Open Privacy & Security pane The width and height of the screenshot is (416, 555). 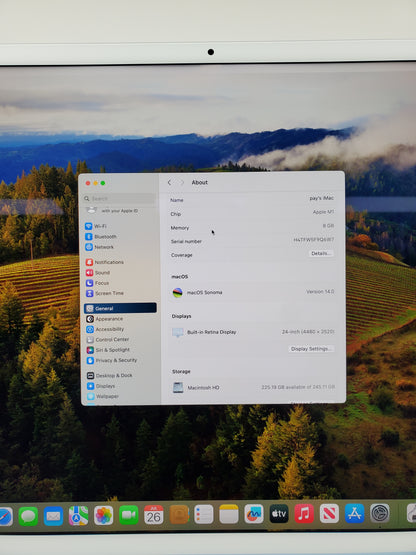[x=112, y=360]
